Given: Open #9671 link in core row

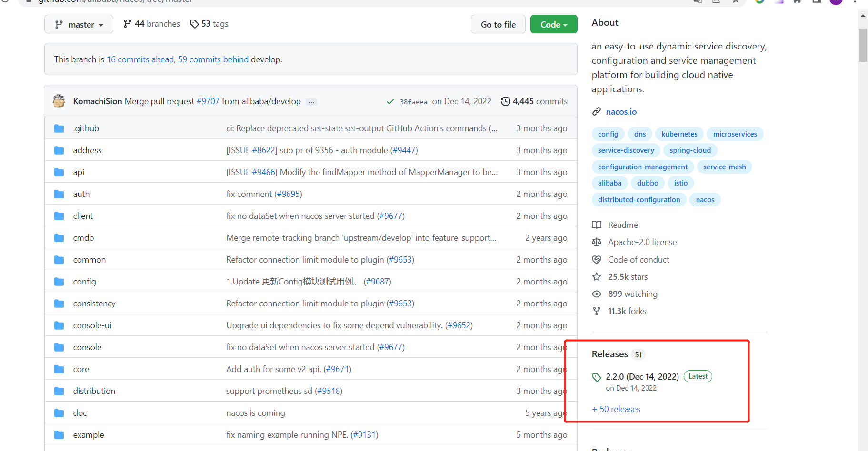Looking at the screenshot, I should 338,369.
